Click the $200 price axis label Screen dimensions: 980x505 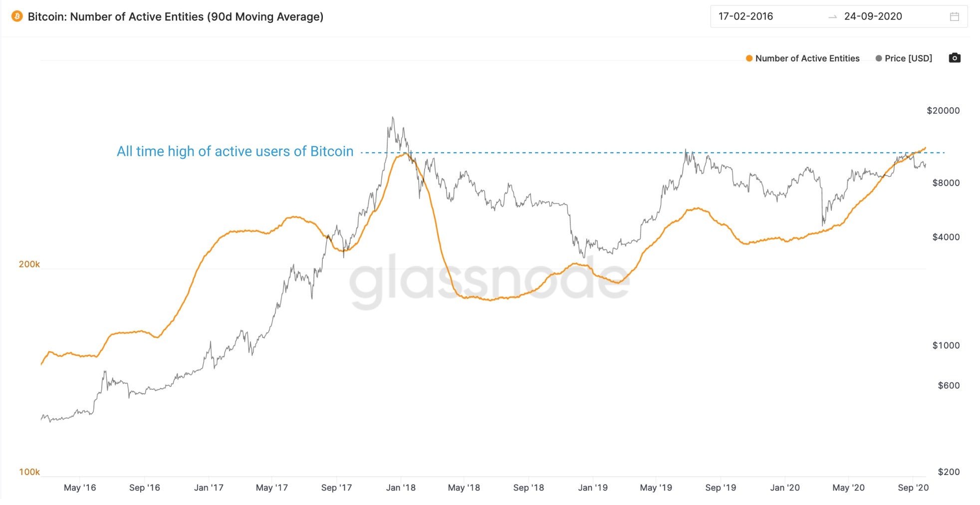tap(948, 472)
